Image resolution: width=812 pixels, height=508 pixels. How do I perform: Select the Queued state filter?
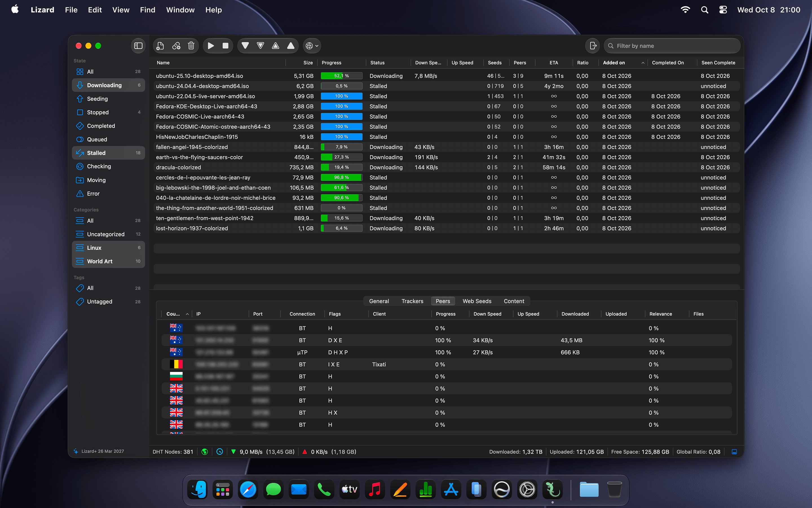[108, 139]
